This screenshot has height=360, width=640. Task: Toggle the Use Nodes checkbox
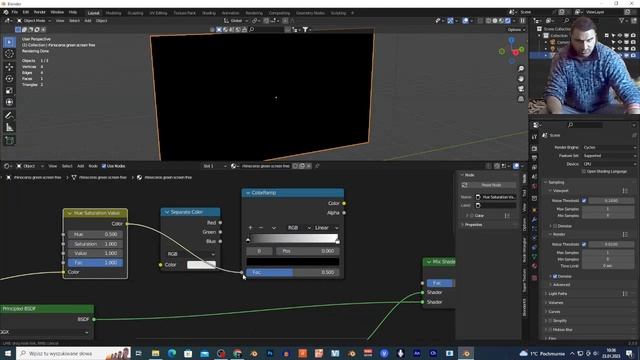(104, 166)
